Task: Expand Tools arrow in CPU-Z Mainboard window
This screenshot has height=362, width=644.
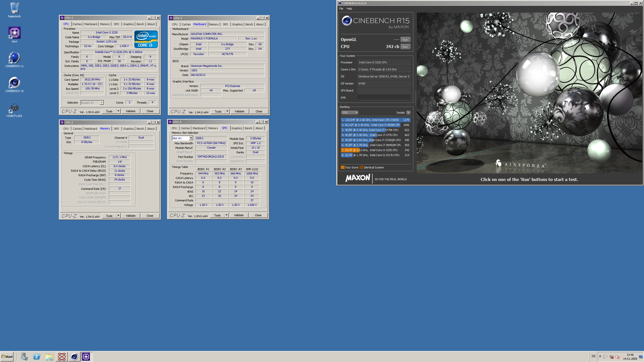Action: point(227,111)
